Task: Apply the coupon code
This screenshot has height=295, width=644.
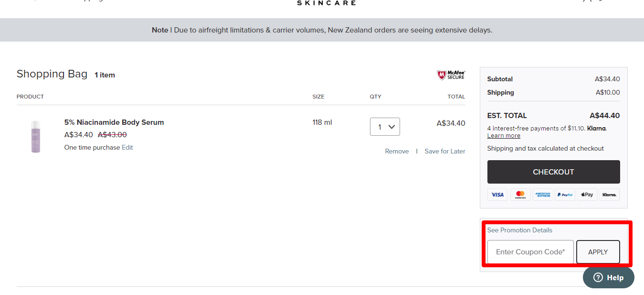Action: (598, 252)
